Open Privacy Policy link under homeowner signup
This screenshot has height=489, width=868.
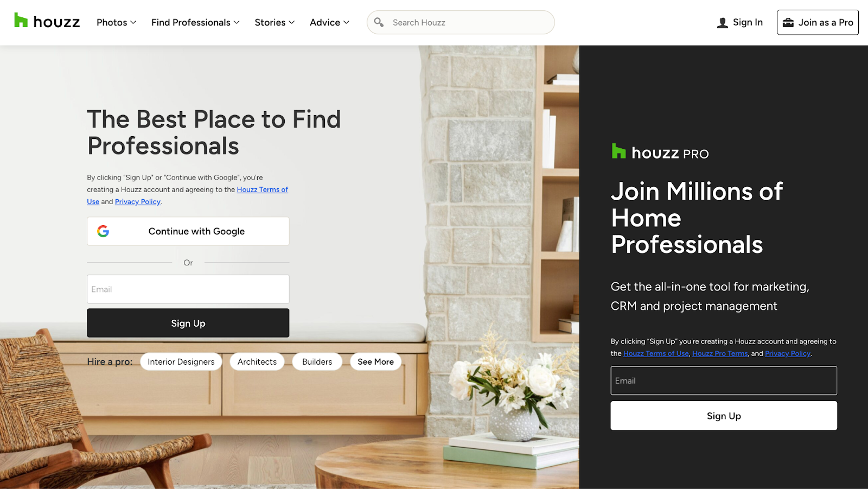[138, 201]
